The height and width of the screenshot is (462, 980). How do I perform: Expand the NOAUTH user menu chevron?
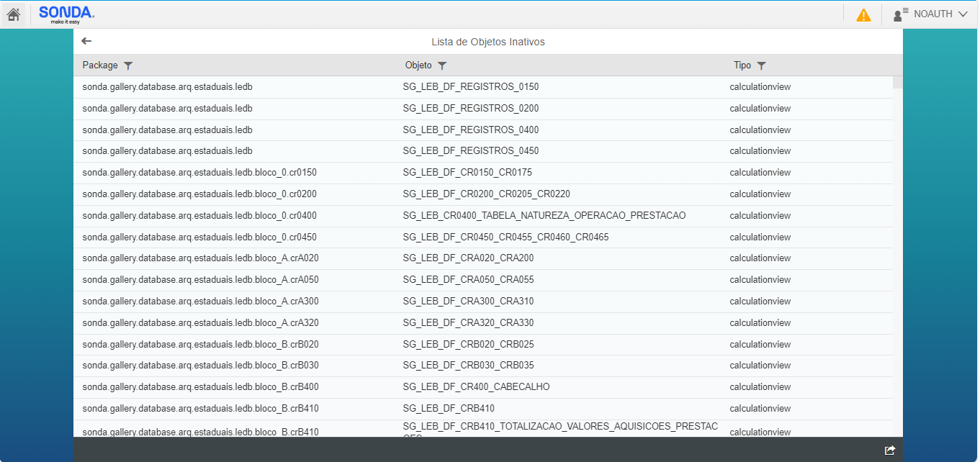[x=963, y=14]
